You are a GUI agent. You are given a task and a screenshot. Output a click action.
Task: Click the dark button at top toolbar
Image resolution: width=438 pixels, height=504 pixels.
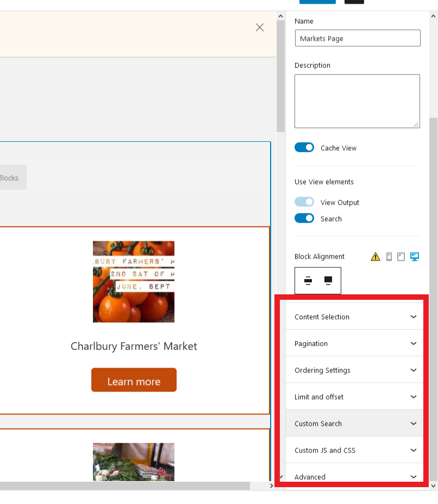[x=354, y=2]
